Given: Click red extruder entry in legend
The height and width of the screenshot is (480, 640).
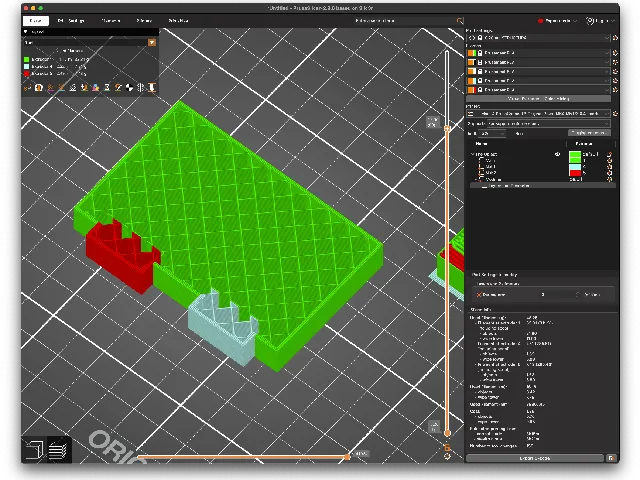Looking at the screenshot, I should (x=56, y=74).
